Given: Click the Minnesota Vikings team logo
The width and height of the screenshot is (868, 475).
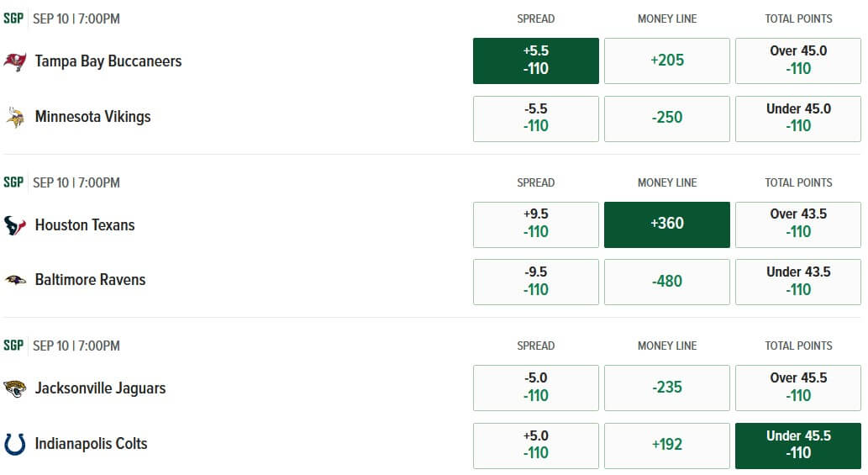Looking at the screenshot, I should pos(15,117).
